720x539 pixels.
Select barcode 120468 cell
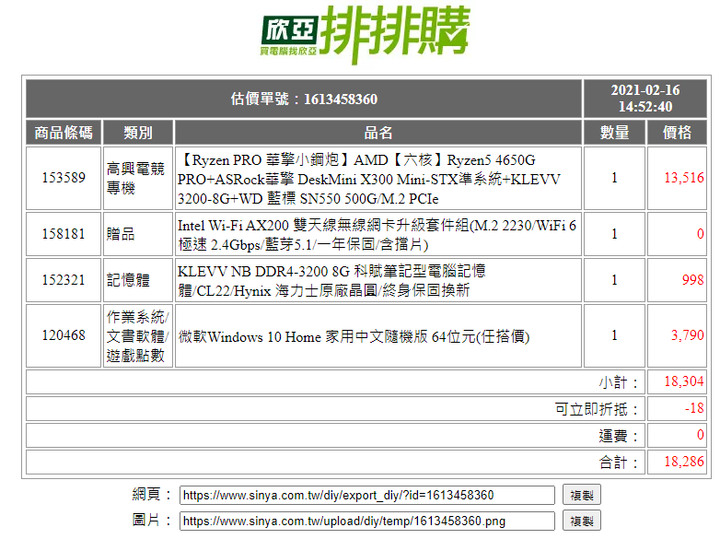coord(63,336)
